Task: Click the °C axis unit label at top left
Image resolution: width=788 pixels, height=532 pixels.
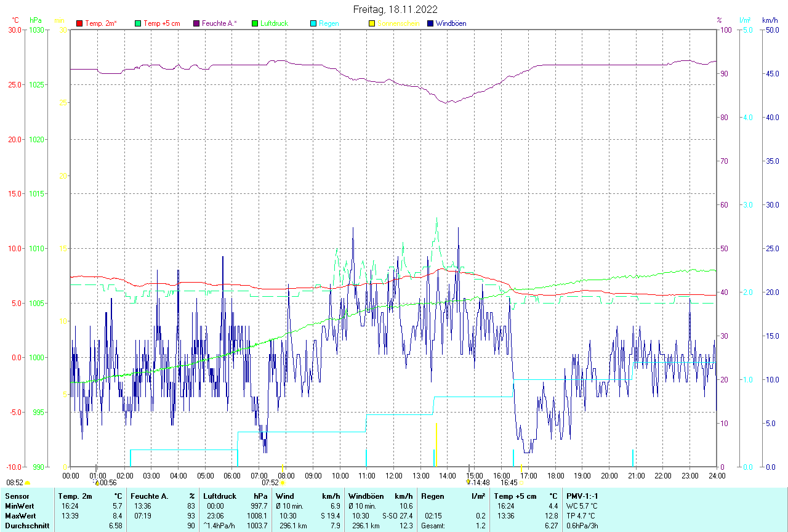Action: coord(15,20)
